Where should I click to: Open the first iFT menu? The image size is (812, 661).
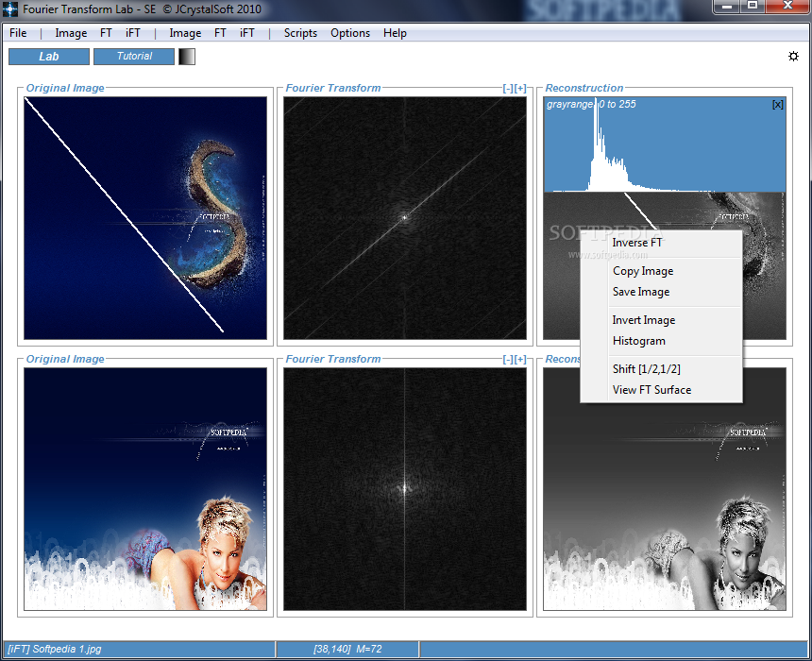(x=133, y=33)
